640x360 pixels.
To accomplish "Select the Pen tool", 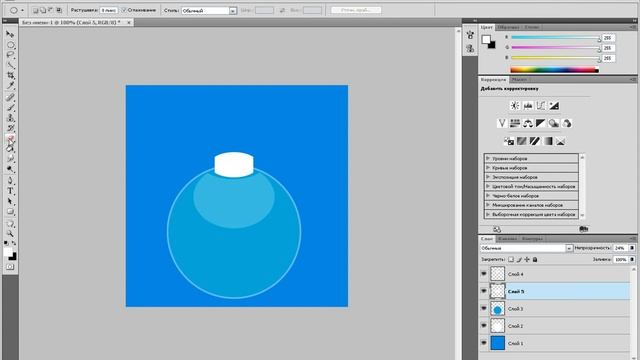I will (10, 180).
